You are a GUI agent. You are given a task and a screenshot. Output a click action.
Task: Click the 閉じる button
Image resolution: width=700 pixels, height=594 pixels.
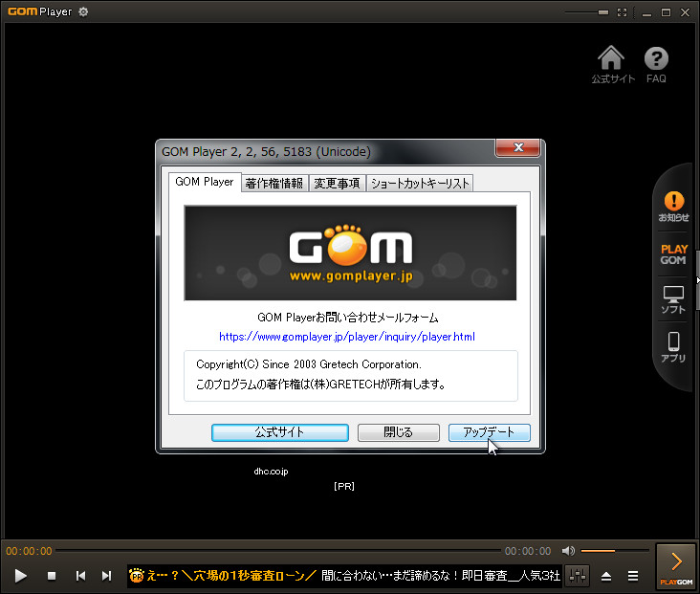tap(398, 432)
